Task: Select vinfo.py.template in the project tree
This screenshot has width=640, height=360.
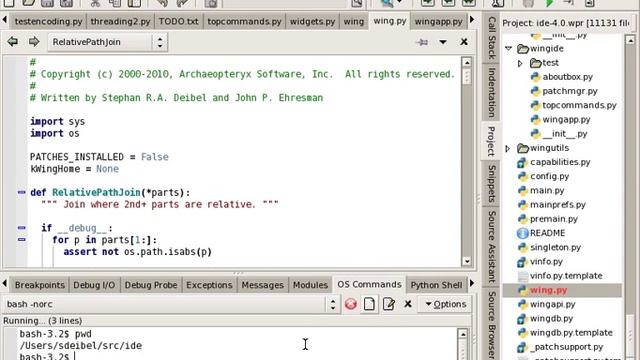Action: point(566,276)
